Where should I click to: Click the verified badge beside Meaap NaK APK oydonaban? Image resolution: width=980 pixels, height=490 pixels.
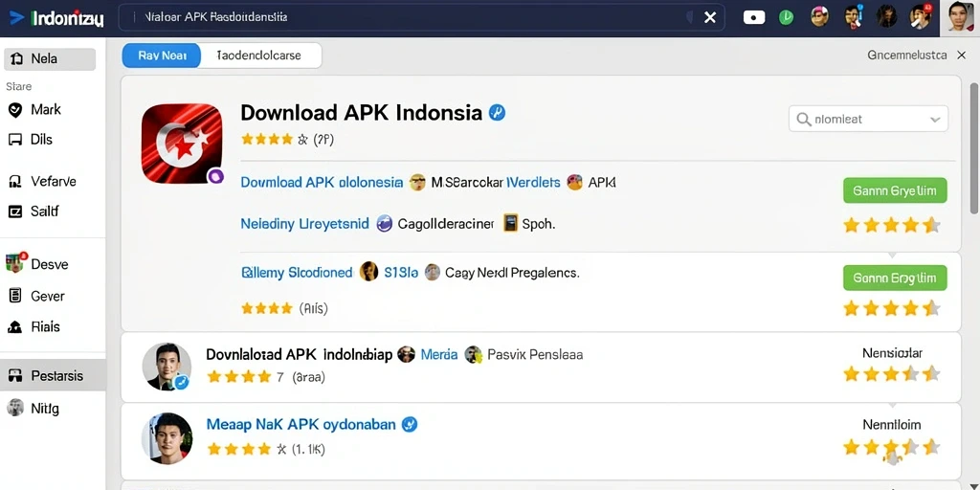(410, 425)
